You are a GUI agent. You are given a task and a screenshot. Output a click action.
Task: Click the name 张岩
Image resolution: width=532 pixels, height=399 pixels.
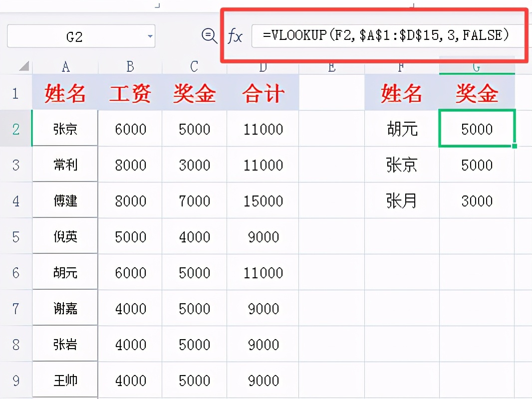coord(65,345)
